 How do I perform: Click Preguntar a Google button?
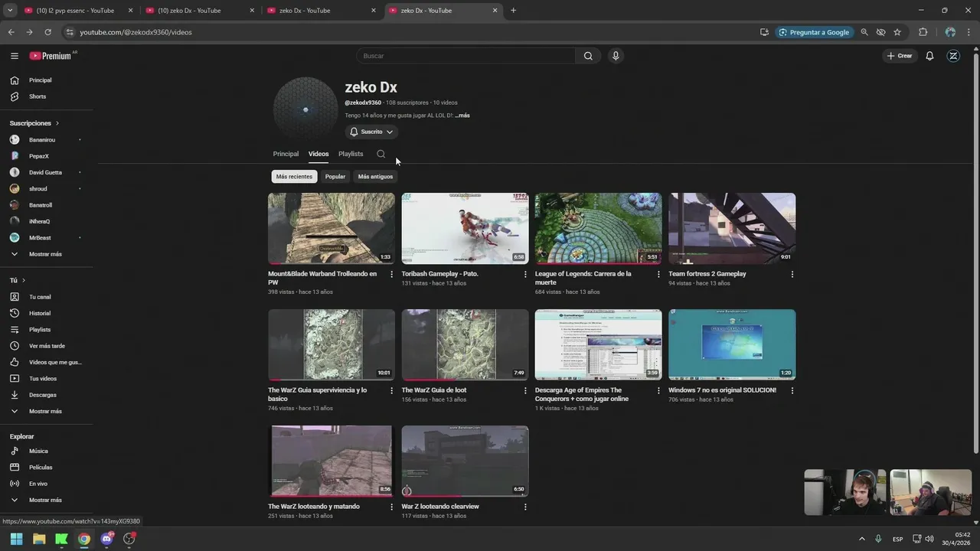(813, 32)
